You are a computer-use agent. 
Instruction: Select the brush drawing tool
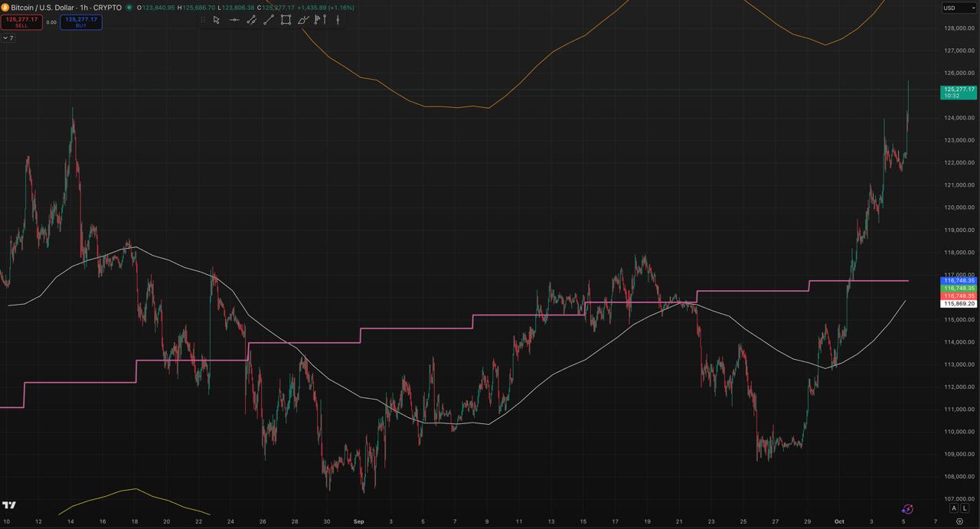pyautogui.click(x=303, y=20)
